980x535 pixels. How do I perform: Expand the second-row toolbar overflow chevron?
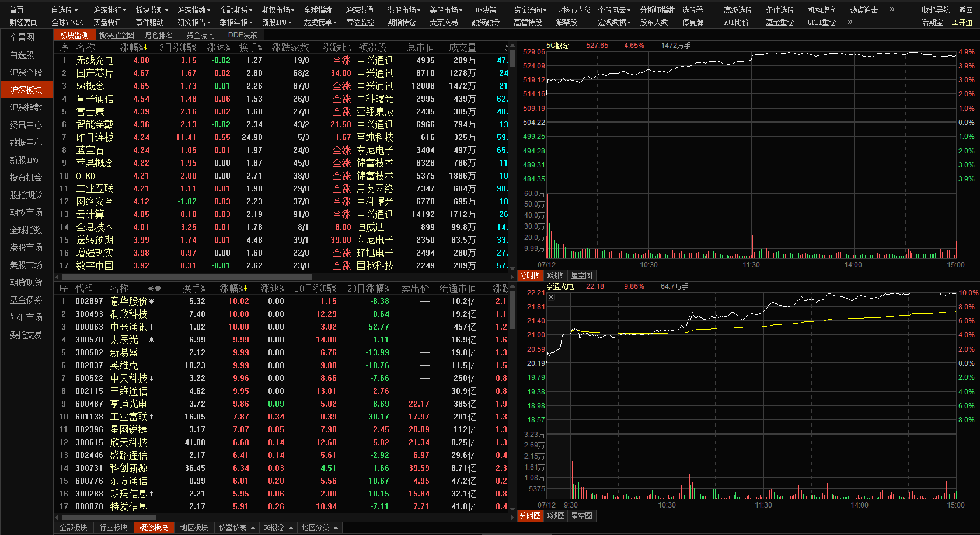click(850, 22)
